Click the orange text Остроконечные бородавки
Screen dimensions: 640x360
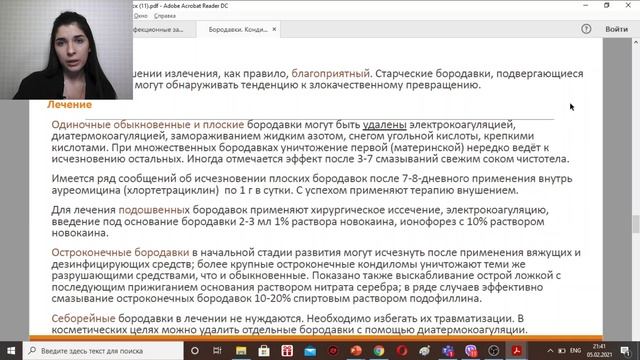pos(120,252)
